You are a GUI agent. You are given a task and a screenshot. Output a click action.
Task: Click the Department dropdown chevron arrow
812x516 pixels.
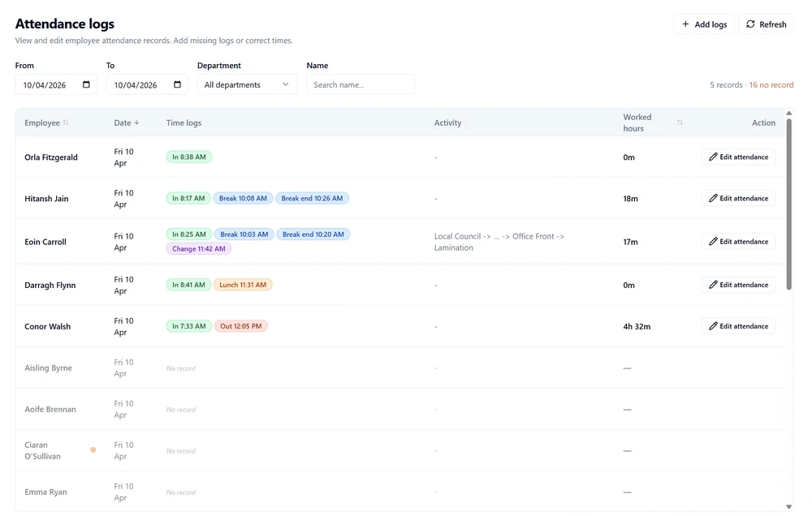click(285, 84)
